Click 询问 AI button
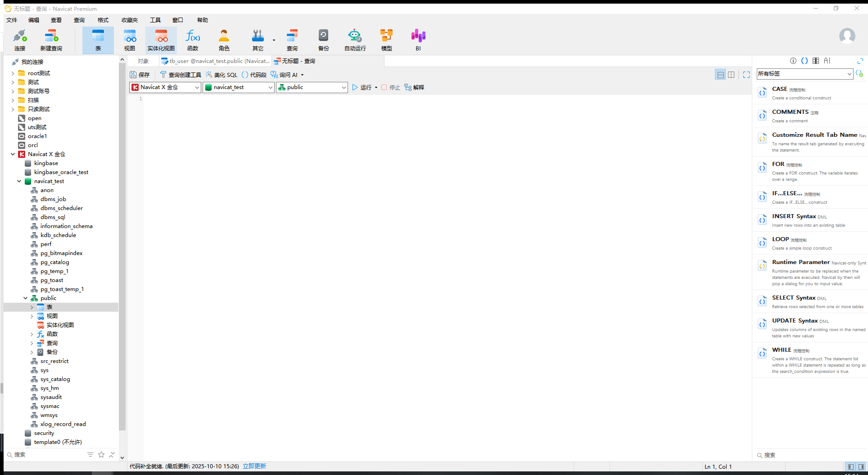Image resolution: width=868 pixels, height=475 pixels. coord(284,75)
